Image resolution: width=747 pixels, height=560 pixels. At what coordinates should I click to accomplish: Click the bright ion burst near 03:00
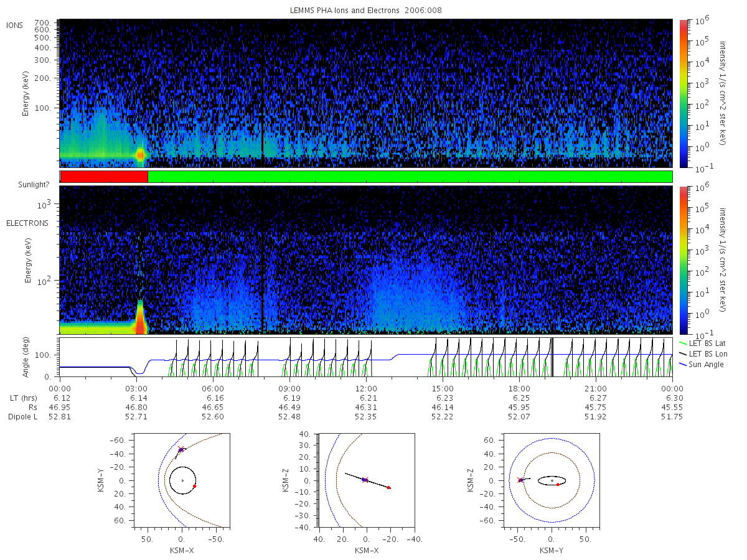[x=140, y=154]
